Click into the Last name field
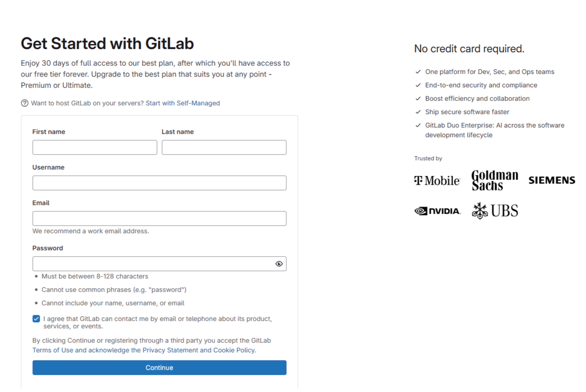This screenshot has width=586, height=392. click(x=224, y=147)
